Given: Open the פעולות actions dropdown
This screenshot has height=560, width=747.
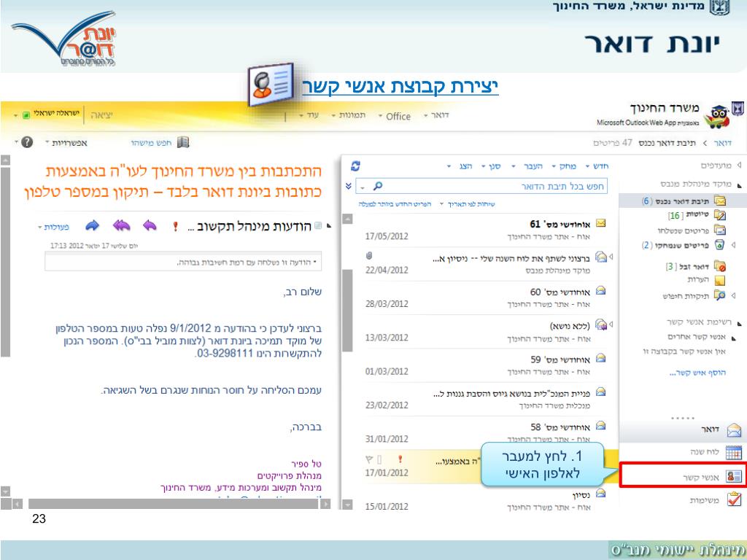Looking at the screenshot, I should point(53,227).
